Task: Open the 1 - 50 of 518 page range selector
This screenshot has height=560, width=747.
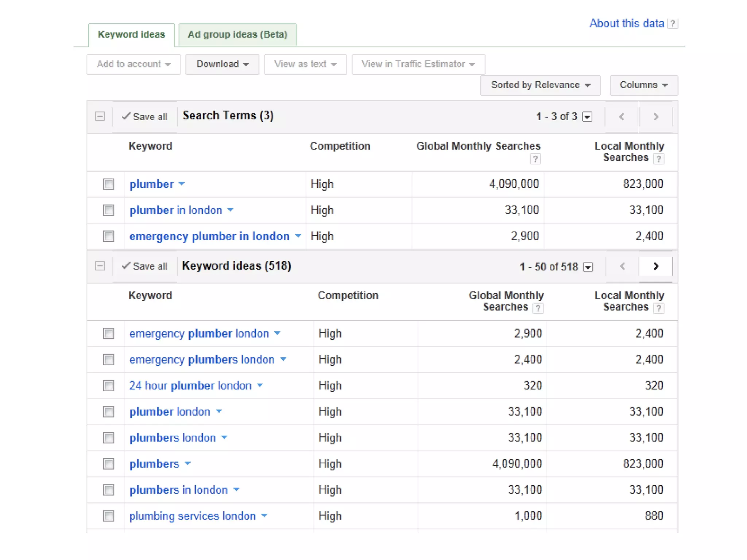Action: [x=588, y=267]
